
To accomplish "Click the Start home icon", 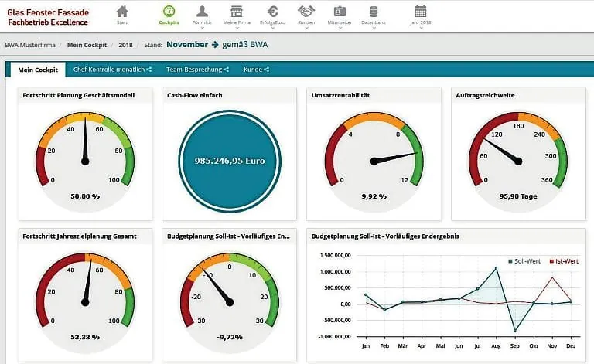I will 121,12.
